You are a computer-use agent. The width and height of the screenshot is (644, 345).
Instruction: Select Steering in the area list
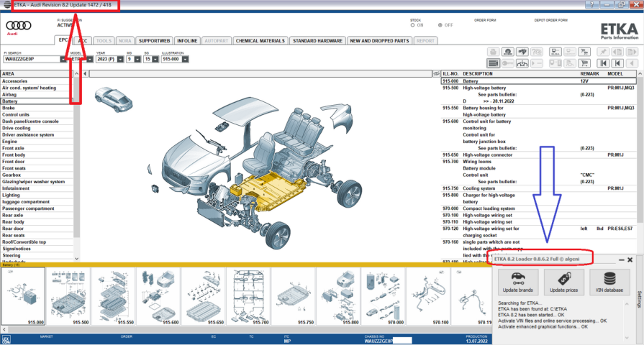tap(36, 256)
